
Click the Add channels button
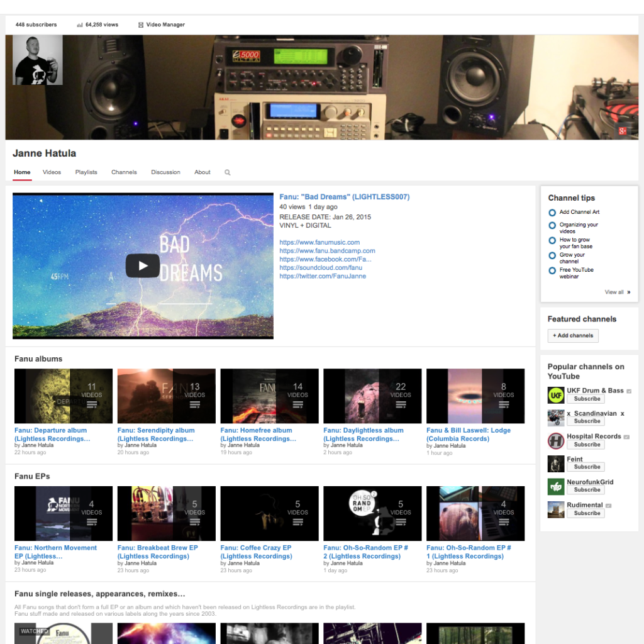tap(573, 336)
